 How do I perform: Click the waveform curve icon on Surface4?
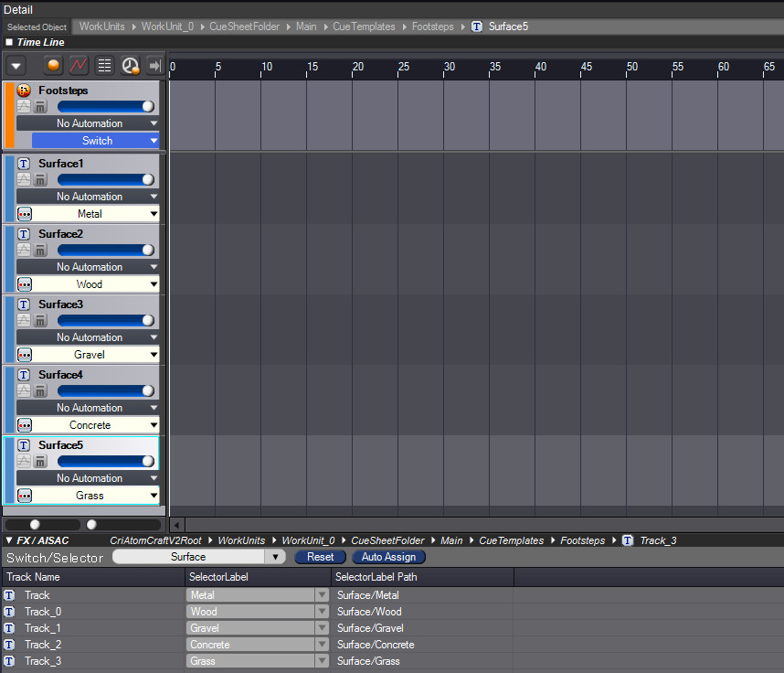click(24, 390)
